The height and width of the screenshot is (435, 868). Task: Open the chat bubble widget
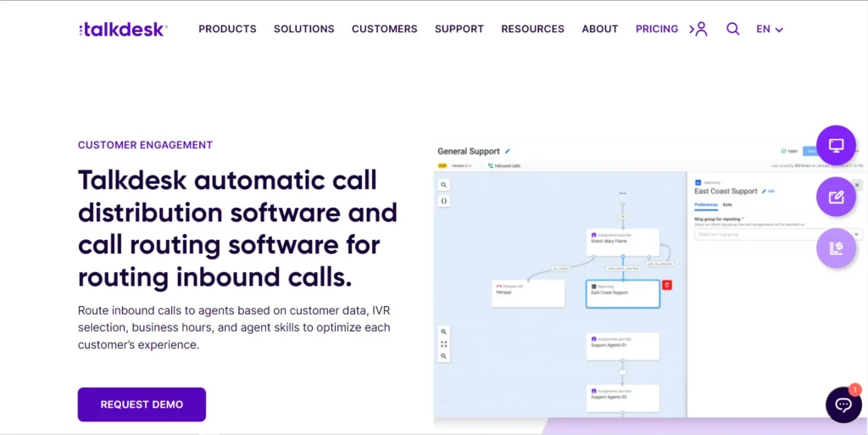pyautogui.click(x=843, y=404)
